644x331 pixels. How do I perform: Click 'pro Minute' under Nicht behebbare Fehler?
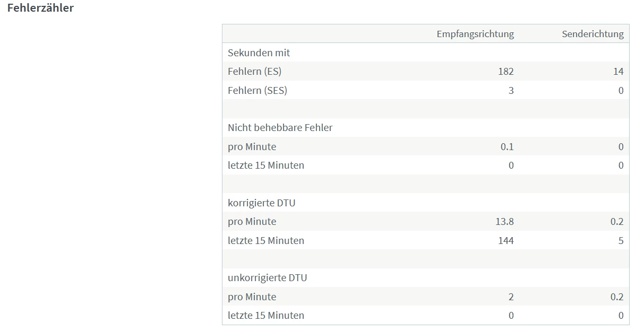coord(252,147)
